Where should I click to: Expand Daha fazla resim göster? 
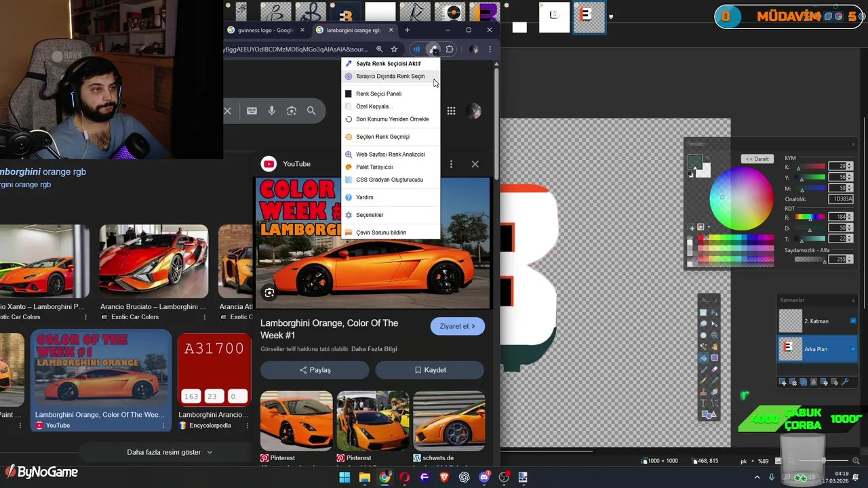[x=170, y=452]
